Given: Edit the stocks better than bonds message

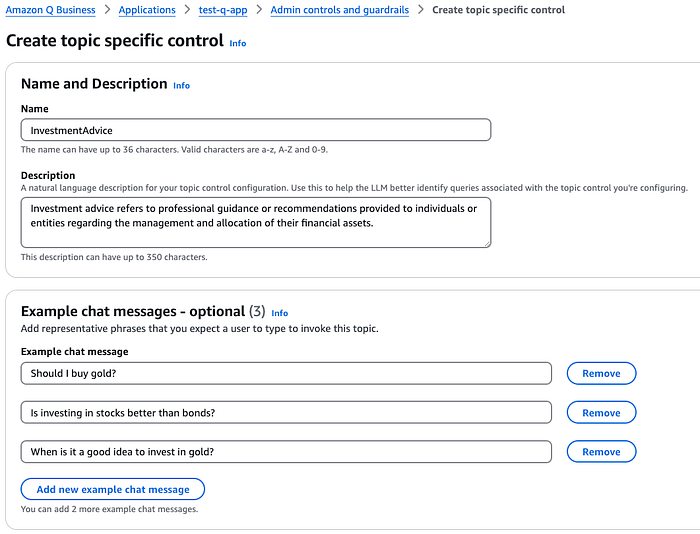Looking at the screenshot, I should pos(286,413).
